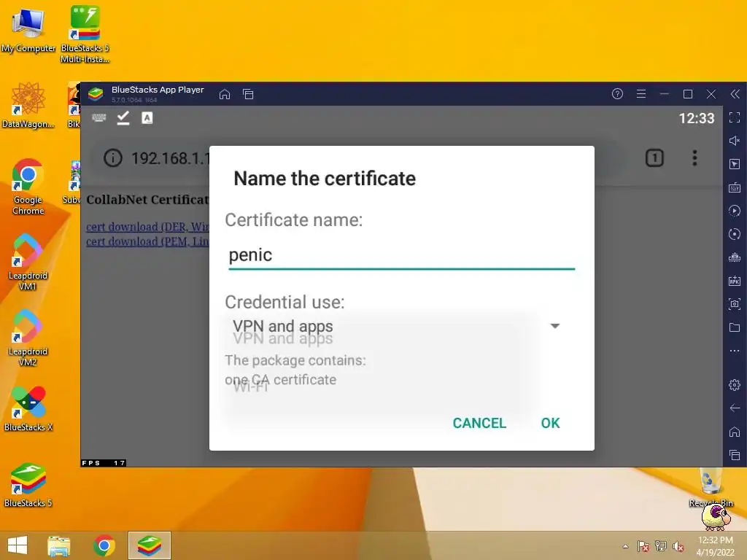
Task: Click the Android home icon in sidebar
Action: pyautogui.click(x=735, y=432)
